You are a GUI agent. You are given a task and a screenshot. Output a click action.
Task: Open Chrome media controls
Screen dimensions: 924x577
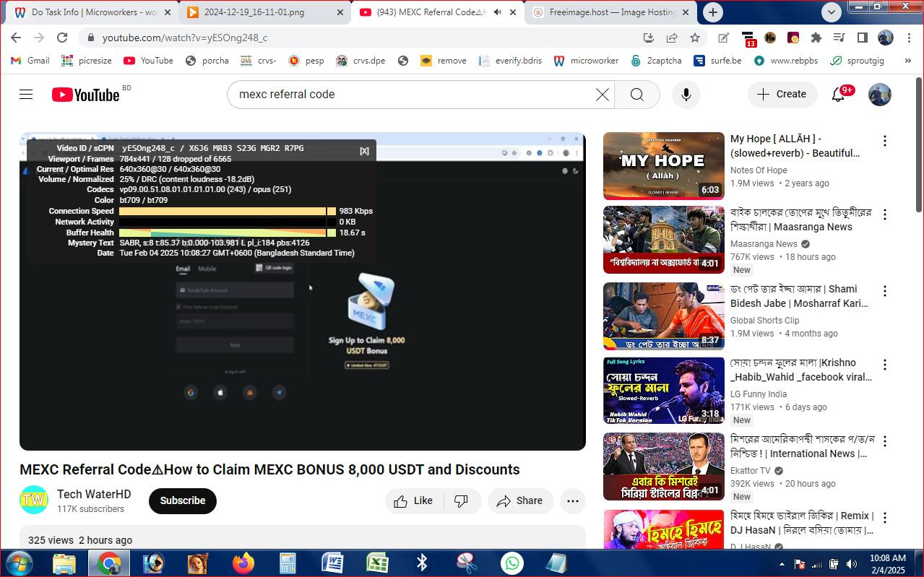pyautogui.click(x=839, y=38)
